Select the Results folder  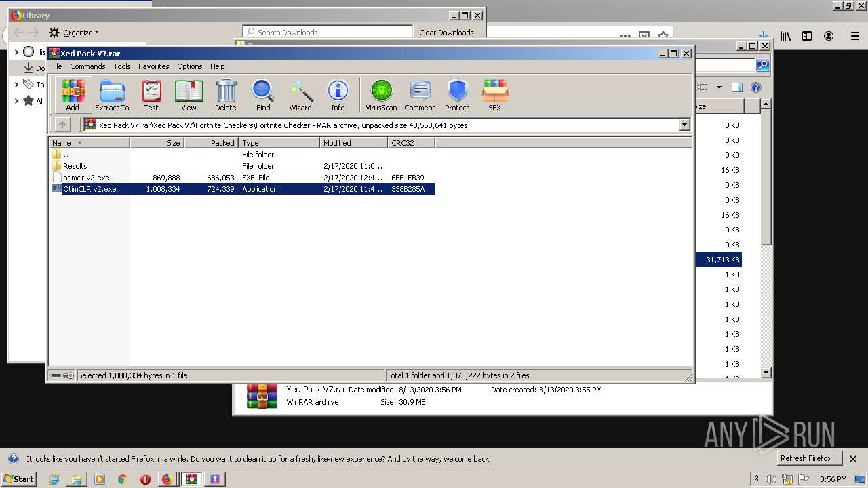[242, 166]
